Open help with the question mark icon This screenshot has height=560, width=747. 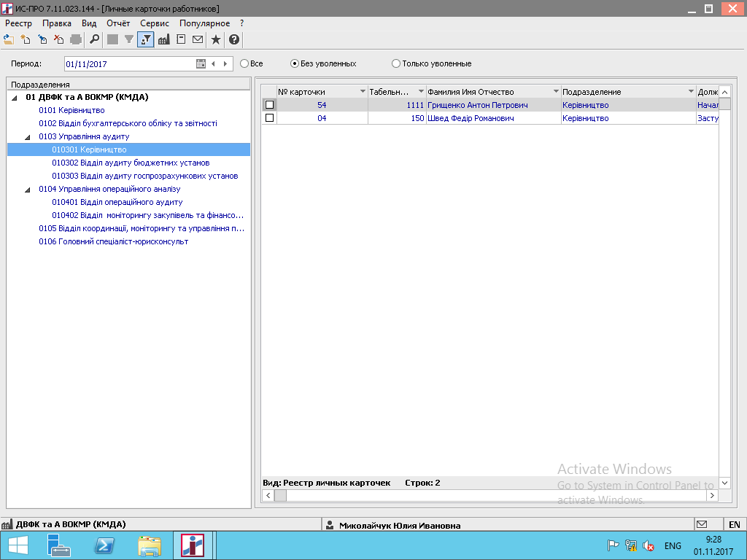(234, 39)
